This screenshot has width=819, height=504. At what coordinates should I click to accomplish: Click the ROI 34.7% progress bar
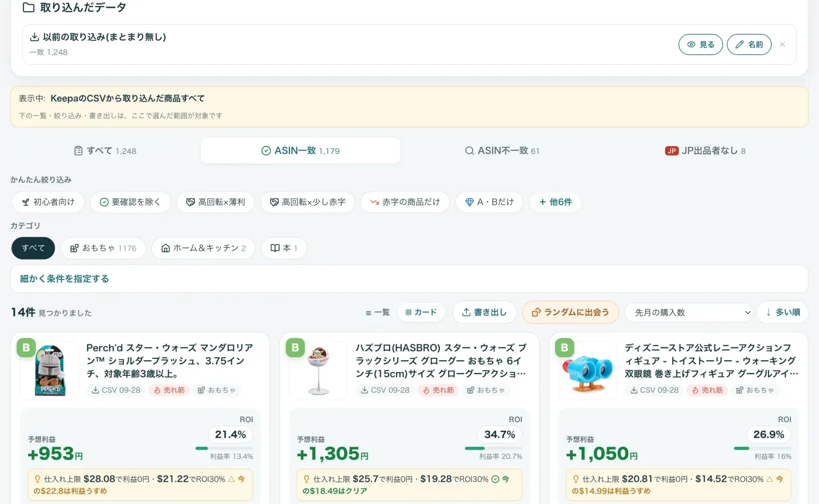(x=493, y=448)
